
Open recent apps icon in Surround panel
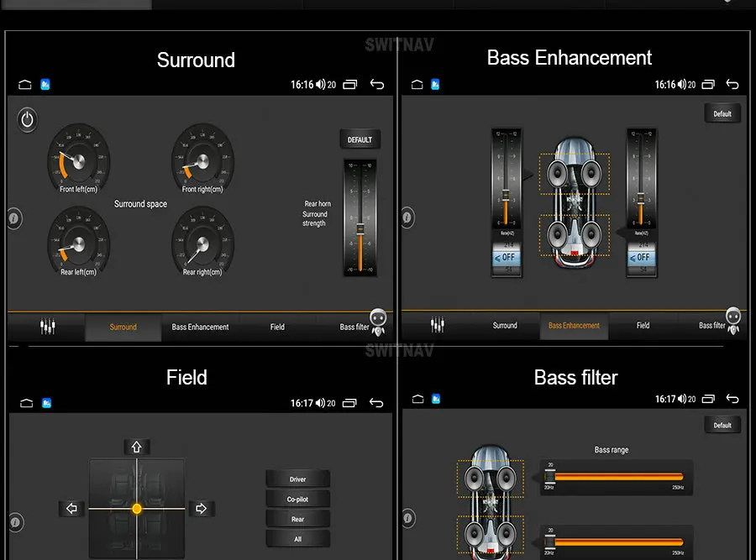[x=350, y=85]
